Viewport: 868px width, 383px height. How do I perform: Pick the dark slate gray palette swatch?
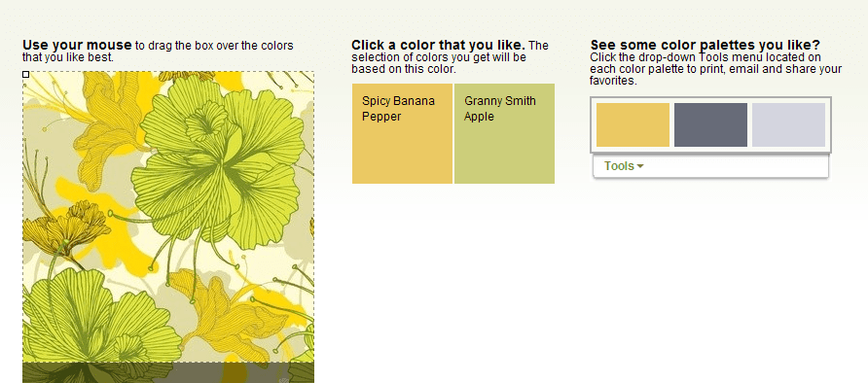pyautogui.click(x=710, y=124)
